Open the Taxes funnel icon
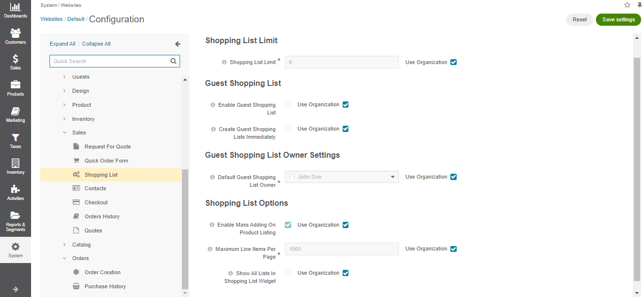 pos(16,137)
